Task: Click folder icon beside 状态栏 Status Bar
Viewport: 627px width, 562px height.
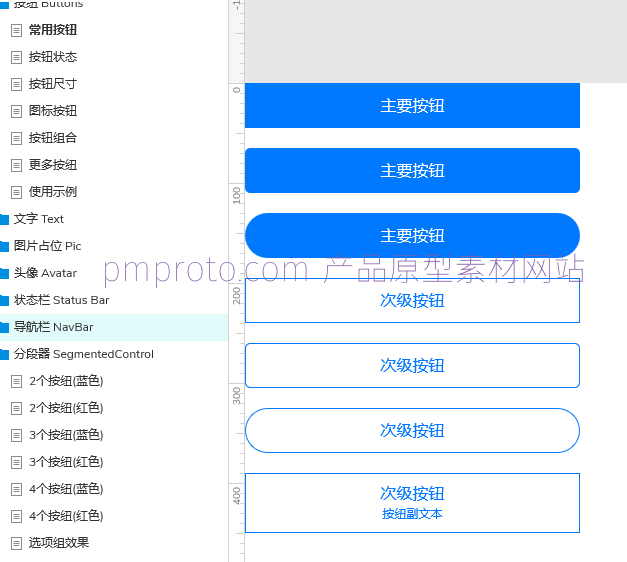Action: pos(4,300)
